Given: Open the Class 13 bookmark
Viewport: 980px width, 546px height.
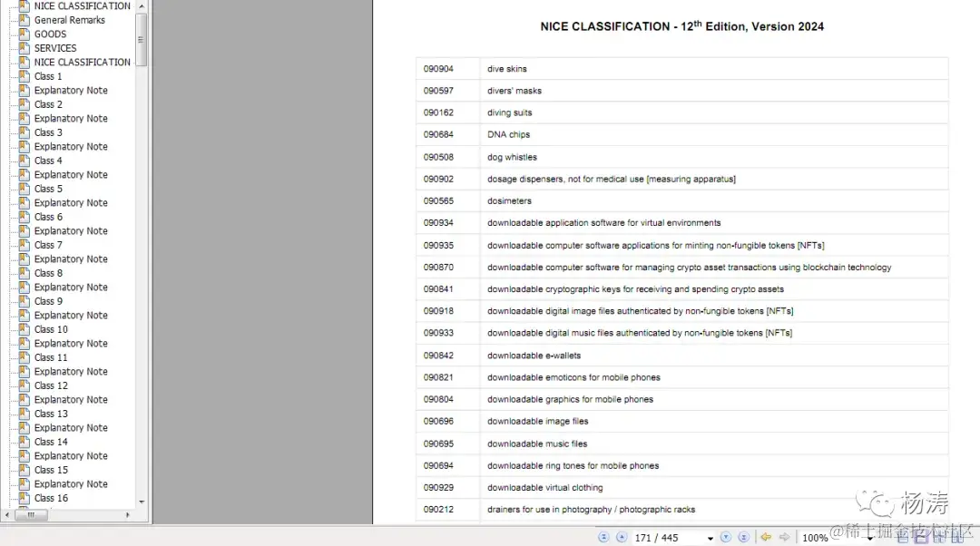Looking at the screenshot, I should coord(51,414).
